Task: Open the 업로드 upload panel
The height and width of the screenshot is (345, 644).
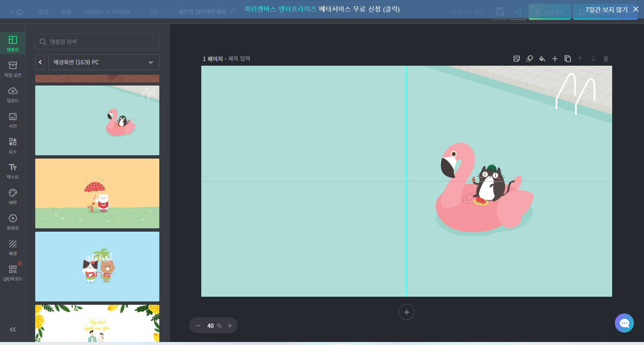Action: pyautogui.click(x=13, y=95)
